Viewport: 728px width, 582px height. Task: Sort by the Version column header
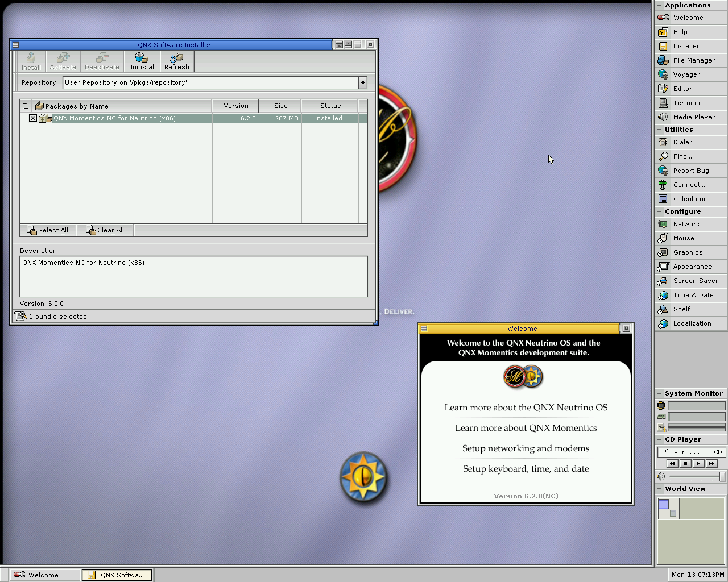tap(235, 106)
